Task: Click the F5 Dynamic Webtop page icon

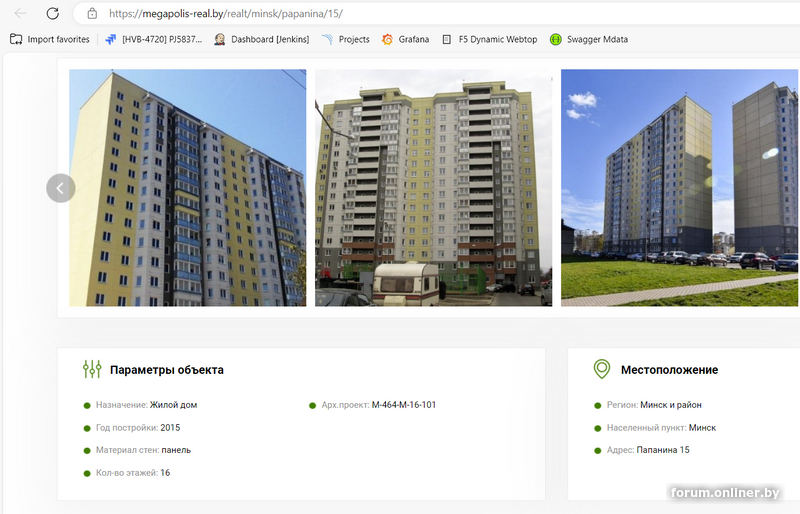Action: (x=447, y=39)
